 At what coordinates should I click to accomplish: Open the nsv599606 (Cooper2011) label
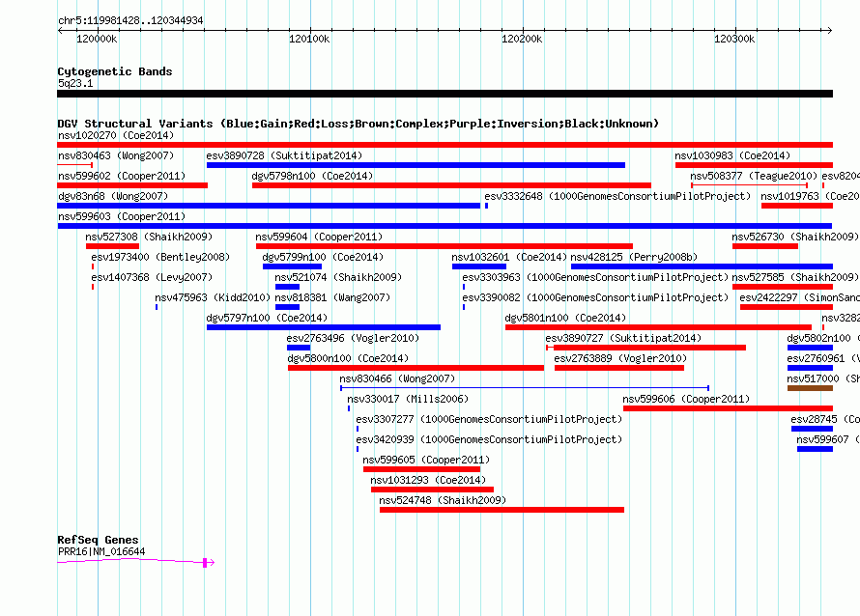(686, 399)
